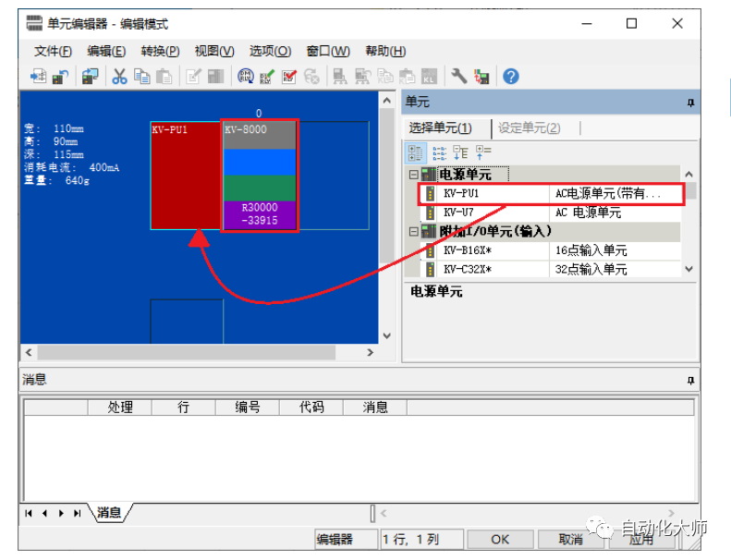731x560 pixels.
Task: Click the grayed network unit icon with return arrow
Action: click(x=362, y=76)
